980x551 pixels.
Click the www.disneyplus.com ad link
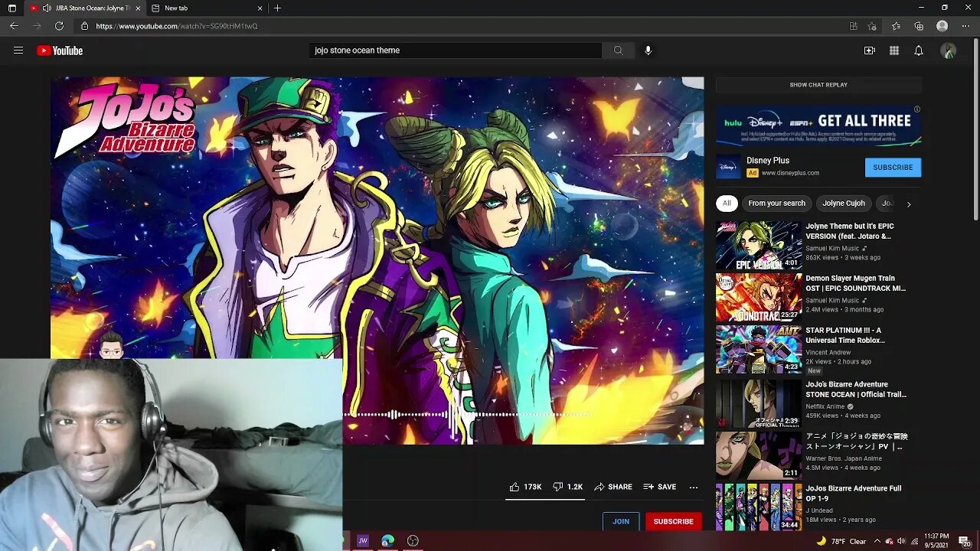click(x=790, y=173)
